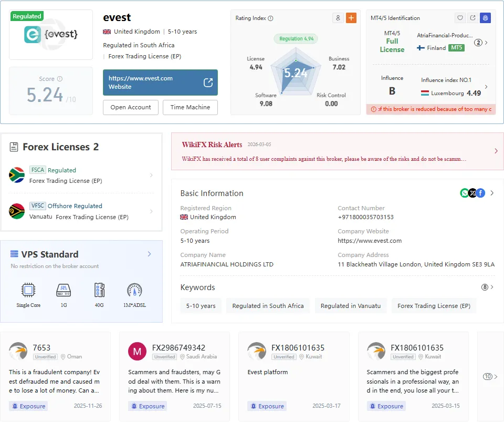The image size is (504, 422).
Task: Click the United Kingdom flag under evest
Action: tap(107, 32)
